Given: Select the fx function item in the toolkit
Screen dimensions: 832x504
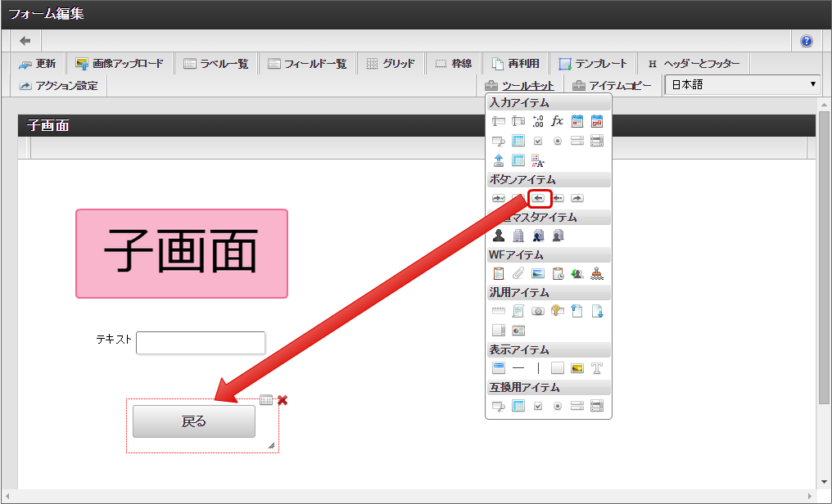Looking at the screenshot, I should [x=558, y=121].
